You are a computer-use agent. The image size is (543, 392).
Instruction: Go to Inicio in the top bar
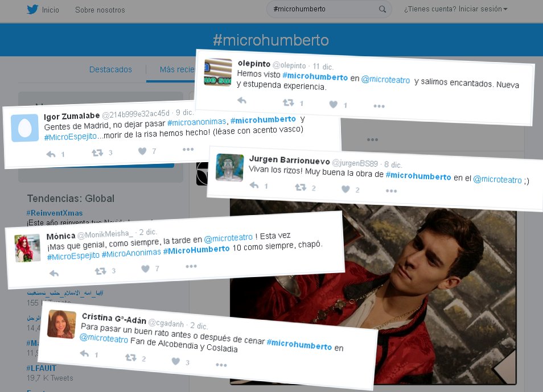50,10
